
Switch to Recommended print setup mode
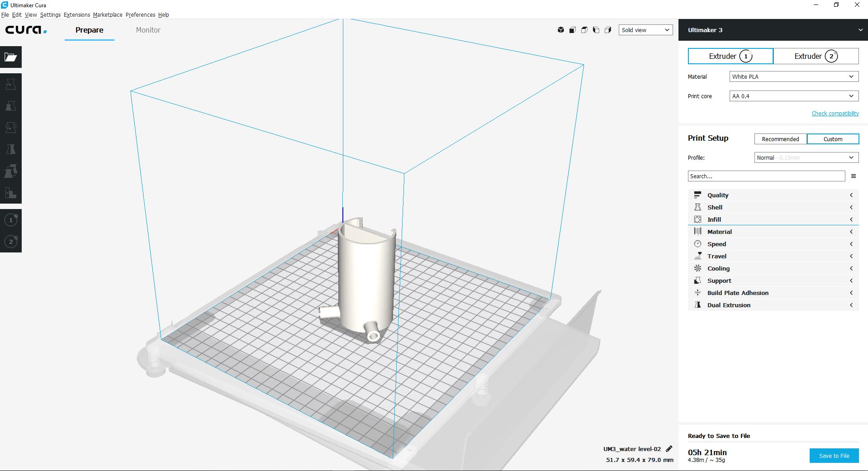(780, 139)
